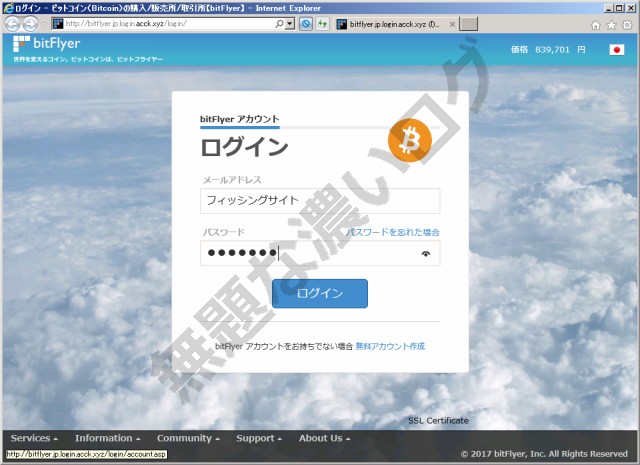
Task: Open a new blank tab
Action: coord(468,24)
